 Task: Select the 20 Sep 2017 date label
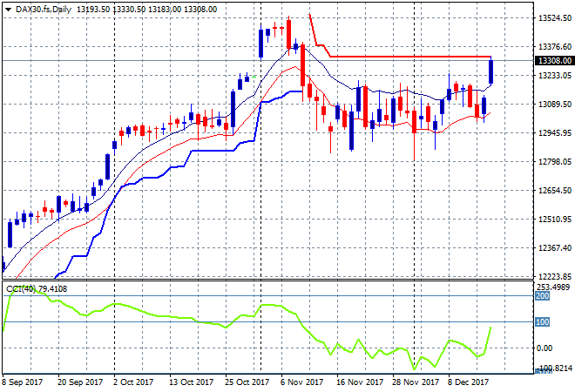click(80, 382)
